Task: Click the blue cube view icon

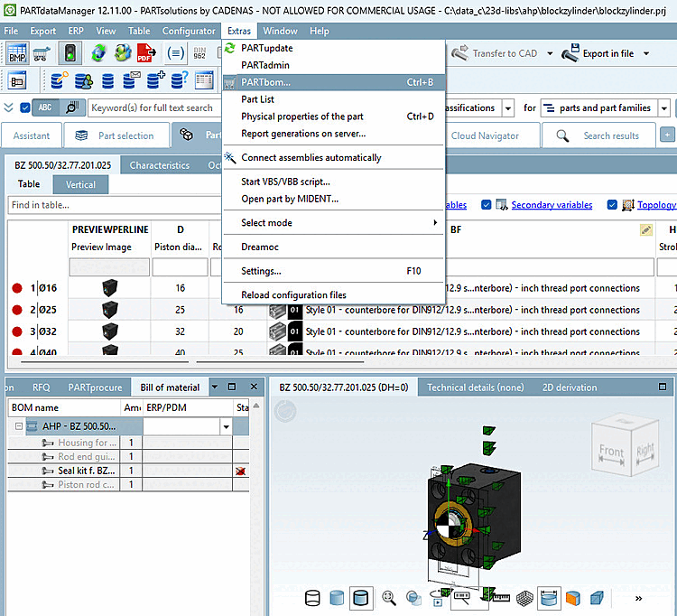Action: point(597,598)
